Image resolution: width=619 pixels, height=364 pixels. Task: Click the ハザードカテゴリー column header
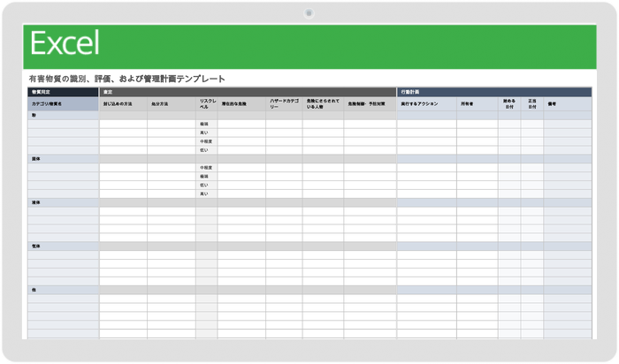pyautogui.click(x=284, y=103)
